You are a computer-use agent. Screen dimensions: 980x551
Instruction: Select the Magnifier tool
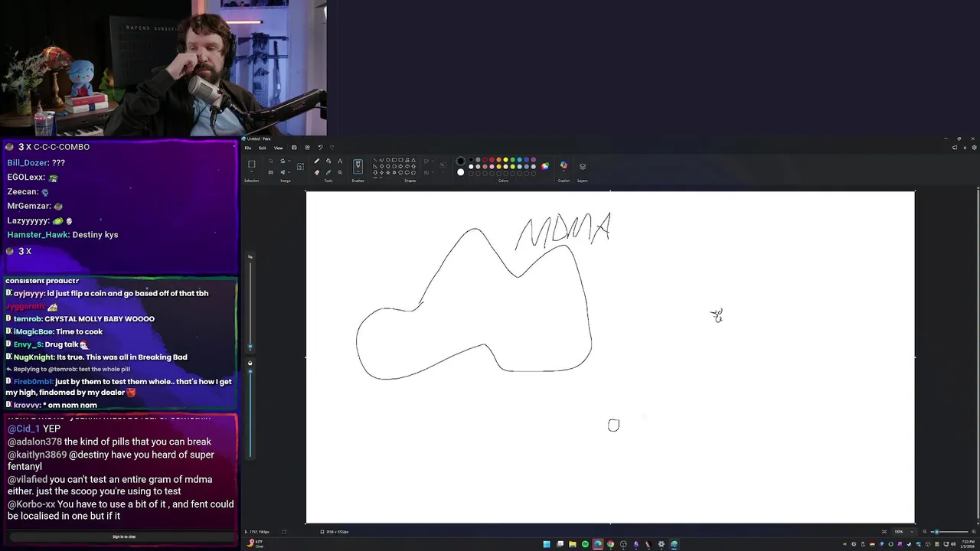[x=340, y=172]
